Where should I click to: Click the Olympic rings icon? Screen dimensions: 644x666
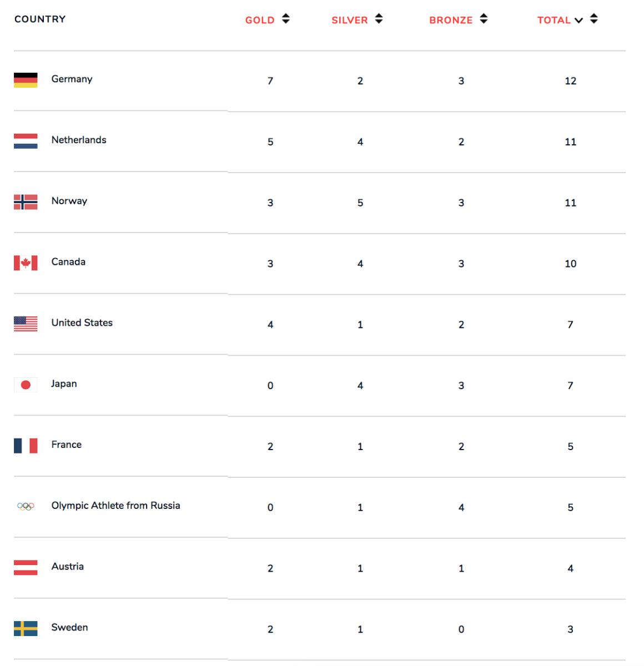(x=26, y=506)
